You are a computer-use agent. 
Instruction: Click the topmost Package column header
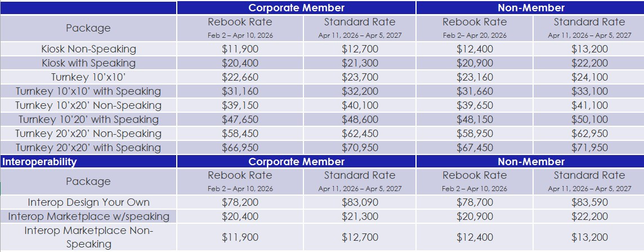pos(88,28)
